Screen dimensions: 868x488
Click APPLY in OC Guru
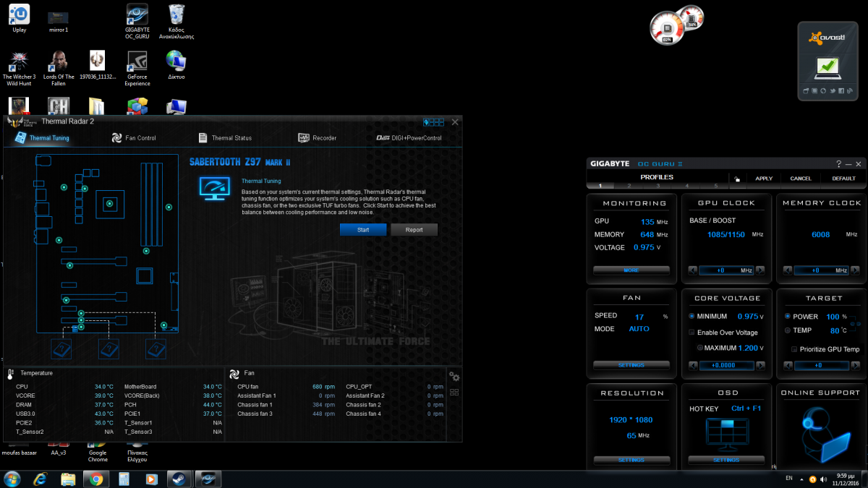764,179
